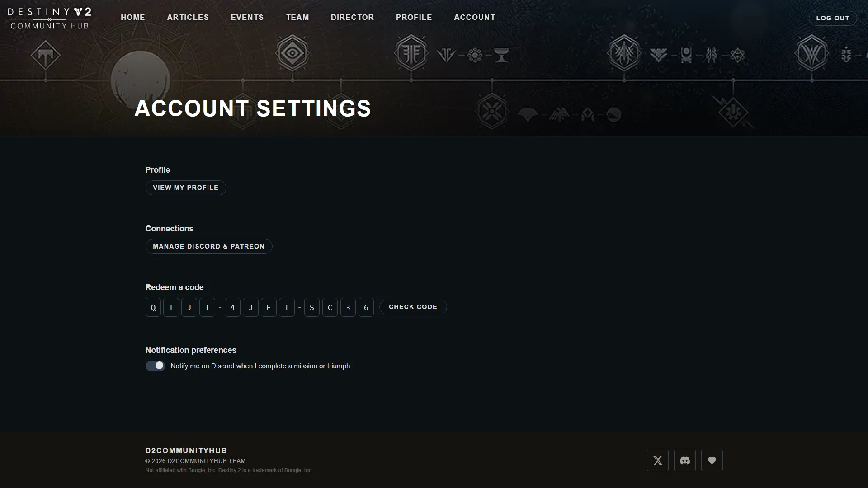This screenshot has height=488, width=868.
Task: Open Manage Discord & Patreon
Action: pos(209,246)
